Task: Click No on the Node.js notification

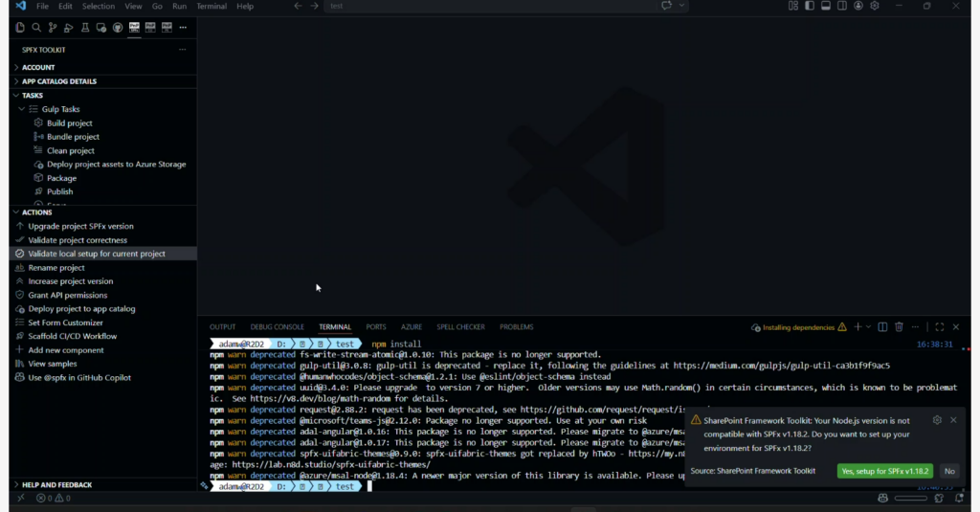Action: (x=949, y=471)
